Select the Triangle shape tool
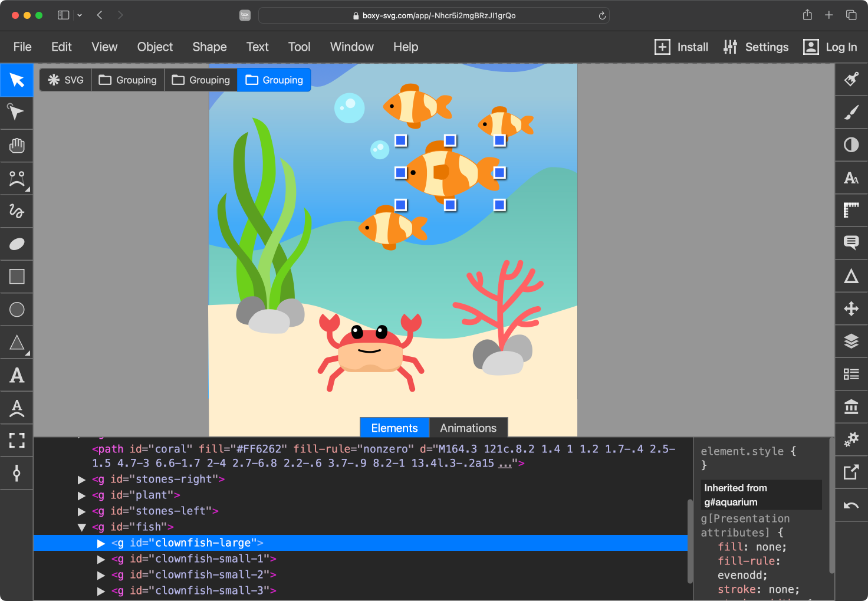 click(17, 343)
